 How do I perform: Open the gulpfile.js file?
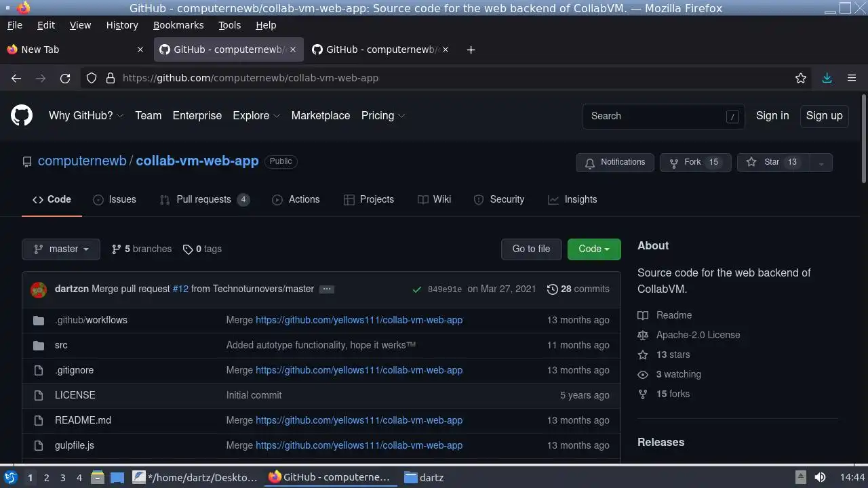(x=75, y=445)
